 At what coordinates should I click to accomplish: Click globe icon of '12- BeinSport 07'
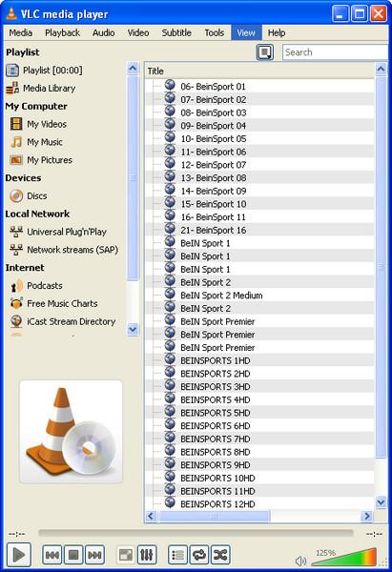[170, 163]
